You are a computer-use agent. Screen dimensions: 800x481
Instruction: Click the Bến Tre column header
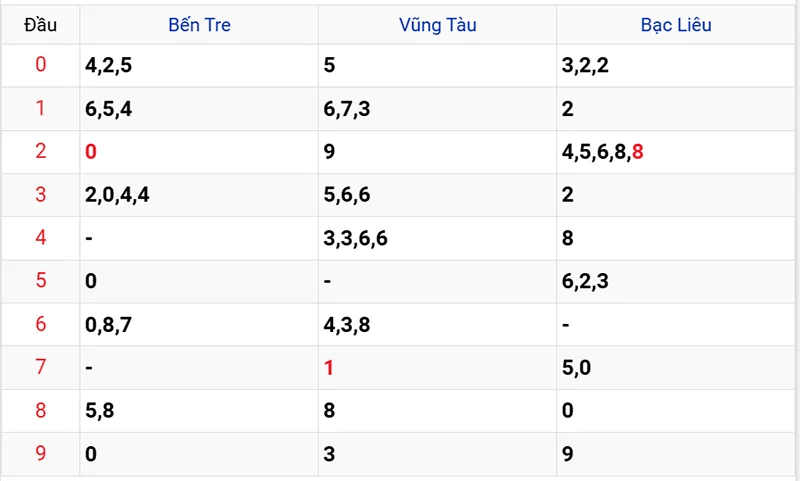pos(199,25)
